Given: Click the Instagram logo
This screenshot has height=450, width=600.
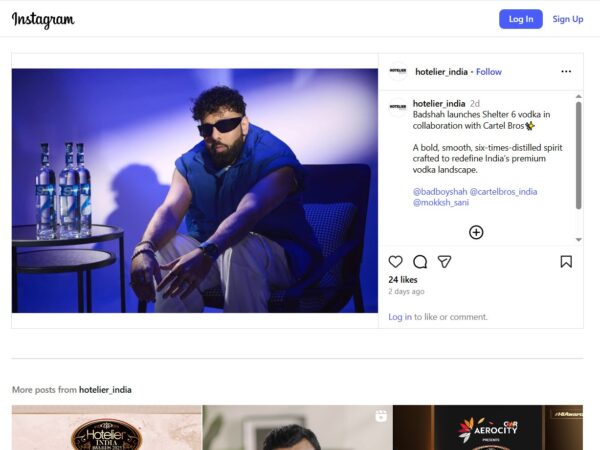Looking at the screenshot, I should (43, 20).
